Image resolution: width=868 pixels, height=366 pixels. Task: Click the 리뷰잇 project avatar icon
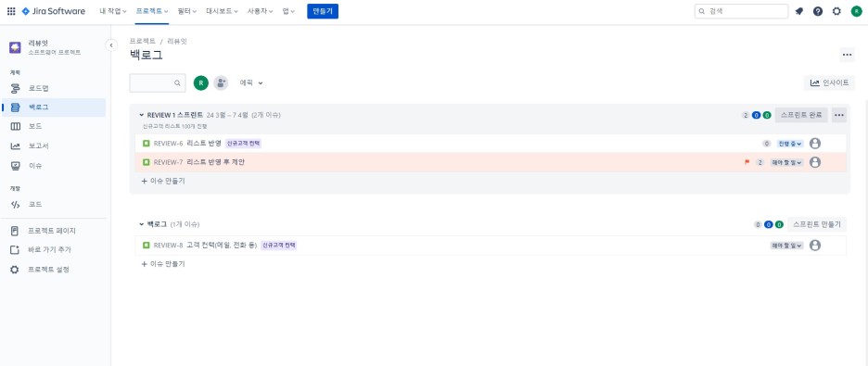coord(15,47)
